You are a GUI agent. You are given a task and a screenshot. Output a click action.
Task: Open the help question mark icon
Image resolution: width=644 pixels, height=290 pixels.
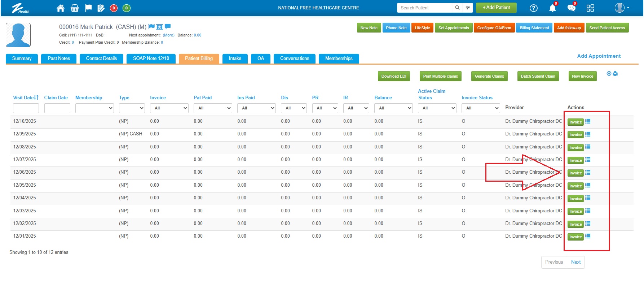(x=533, y=8)
